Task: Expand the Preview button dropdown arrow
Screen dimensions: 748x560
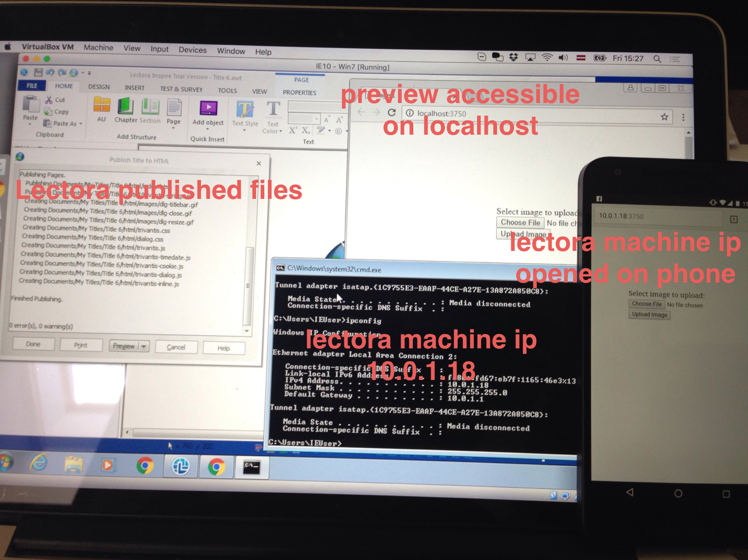Action: tap(144, 346)
